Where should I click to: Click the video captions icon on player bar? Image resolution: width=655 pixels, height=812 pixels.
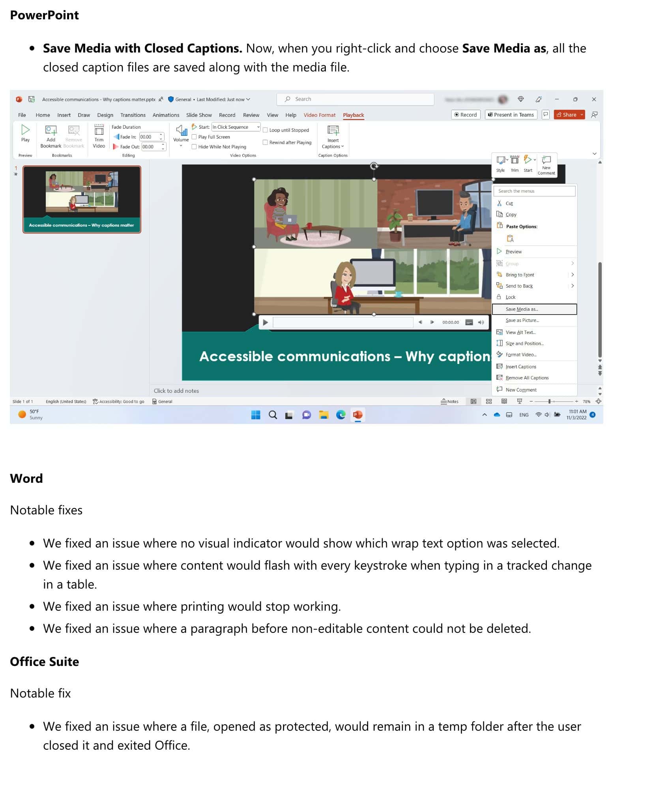(469, 323)
